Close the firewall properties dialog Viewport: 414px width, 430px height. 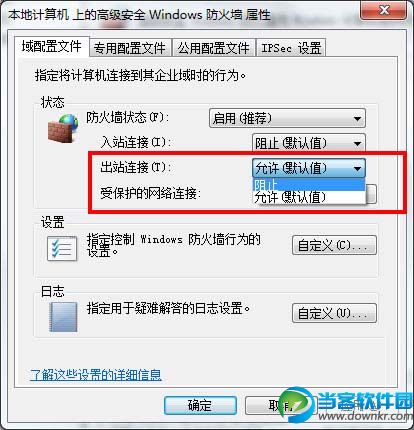tap(383, 11)
